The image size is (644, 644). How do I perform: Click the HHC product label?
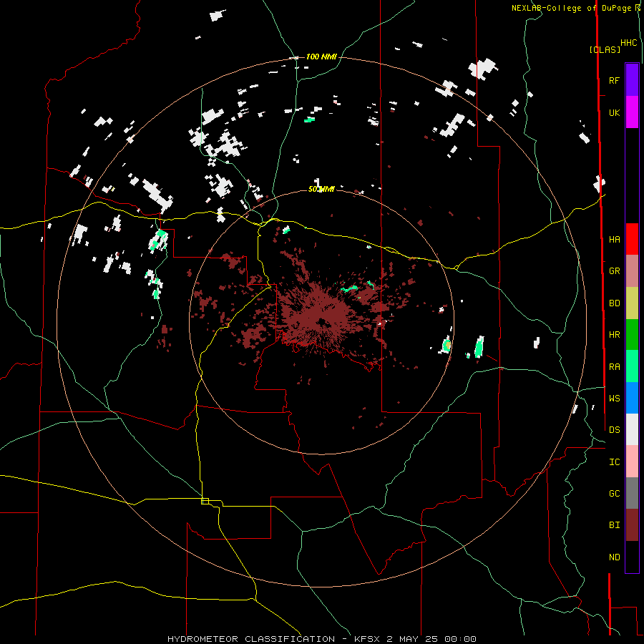pos(629,43)
